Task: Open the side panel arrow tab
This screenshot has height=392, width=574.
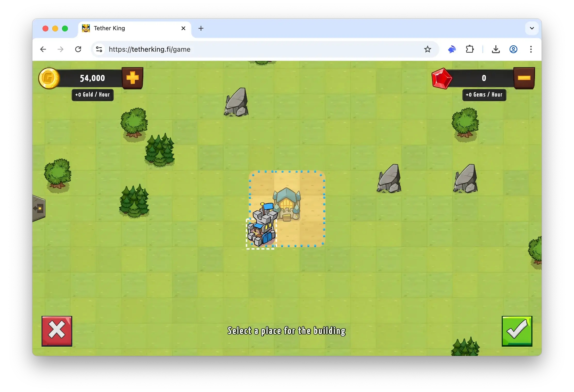Action: (x=39, y=208)
